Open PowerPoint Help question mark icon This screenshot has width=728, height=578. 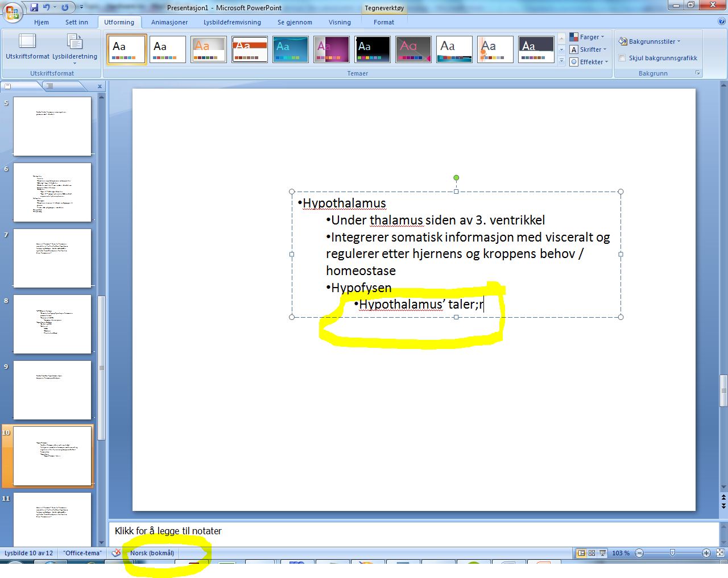[x=722, y=22]
